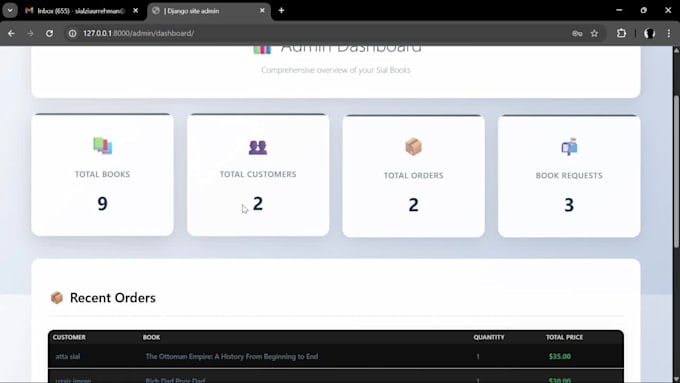Viewport: 680px width, 383px height.
Task: Click customer name atta sial
Action: [68, 357]
